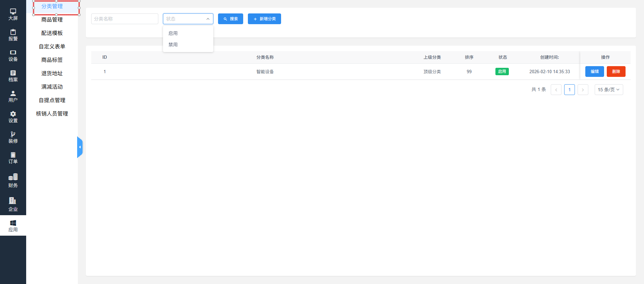This screenshot has height=284, width=644.
Task: Open the 15 条/页 page size dropdown
Action: click(609, 90)
